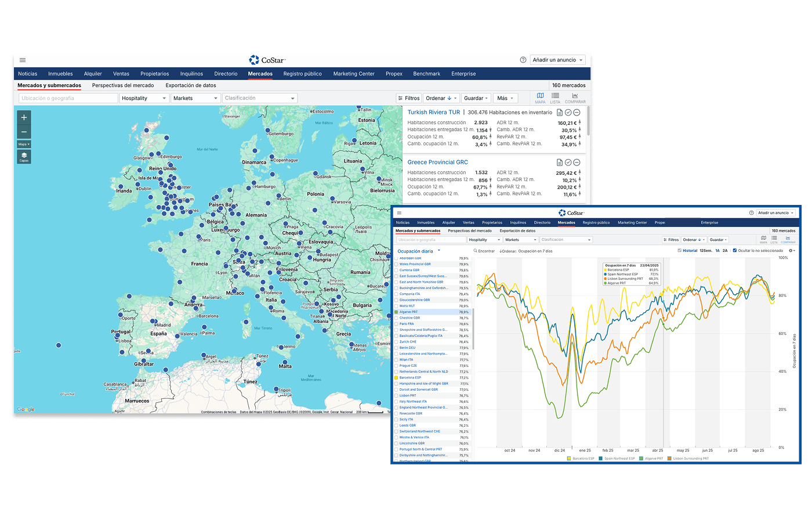This screenshot has height=519, width=812.
Task: Zoom in on the map with plus button
Action: [x=24, y=118]
